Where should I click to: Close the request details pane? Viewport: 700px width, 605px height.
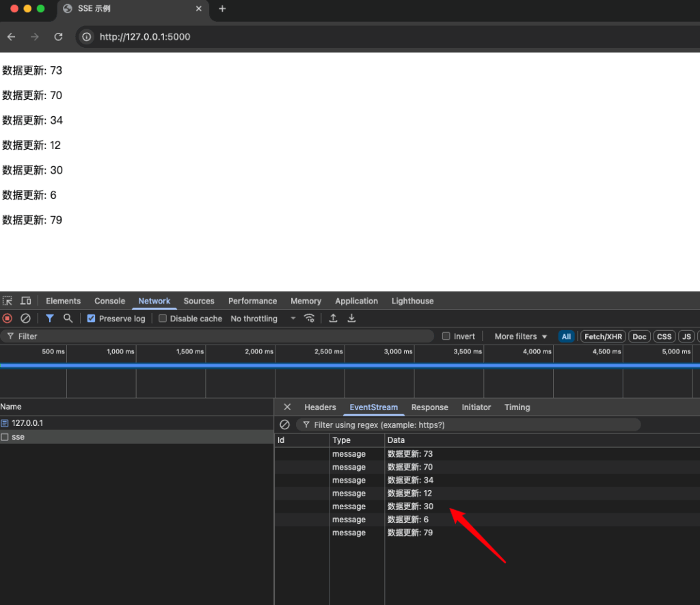288,407
